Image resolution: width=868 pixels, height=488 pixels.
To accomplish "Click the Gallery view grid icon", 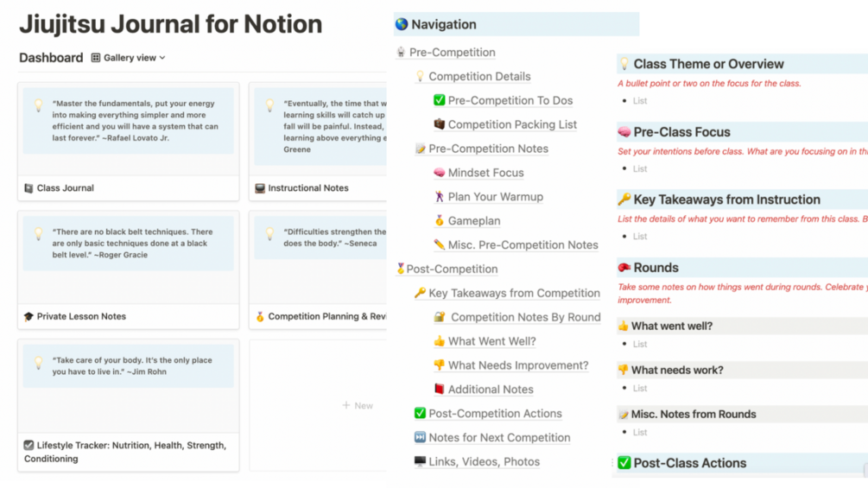I will [x=96, y=58].
